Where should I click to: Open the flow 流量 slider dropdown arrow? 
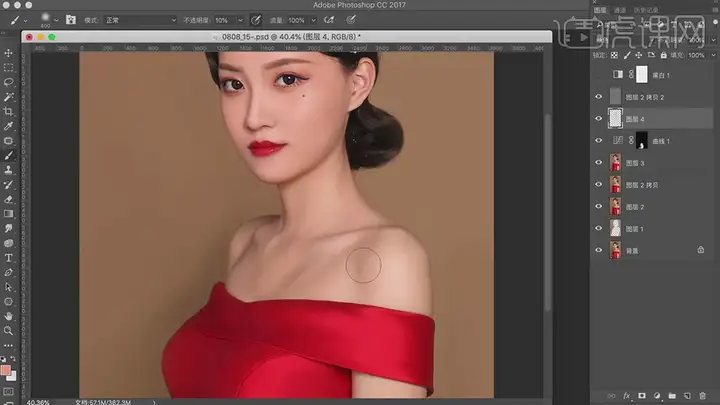(313, 20)
